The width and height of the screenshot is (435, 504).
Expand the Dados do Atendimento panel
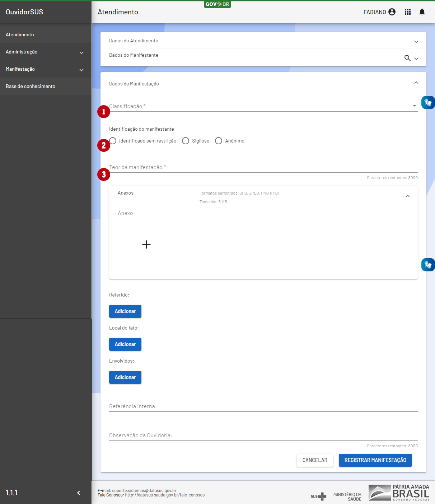416,41
